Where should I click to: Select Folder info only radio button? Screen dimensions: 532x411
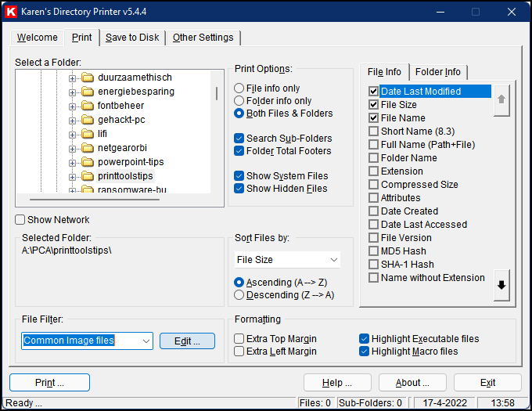(239, 101)
